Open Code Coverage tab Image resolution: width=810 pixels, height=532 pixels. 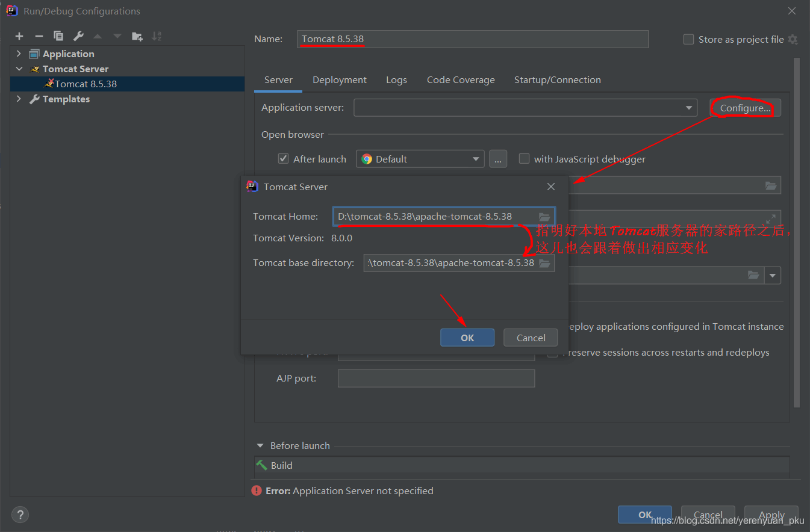coord(461,80)
